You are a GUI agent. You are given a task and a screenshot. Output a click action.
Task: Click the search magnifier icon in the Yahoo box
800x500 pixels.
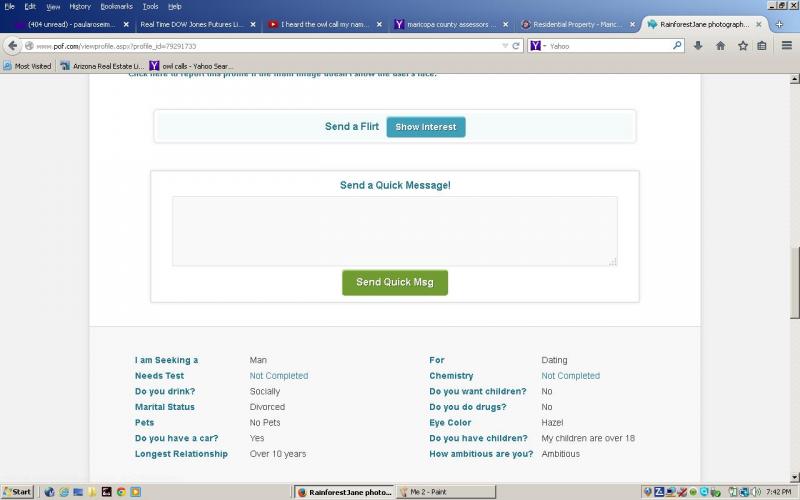[677, 46]
